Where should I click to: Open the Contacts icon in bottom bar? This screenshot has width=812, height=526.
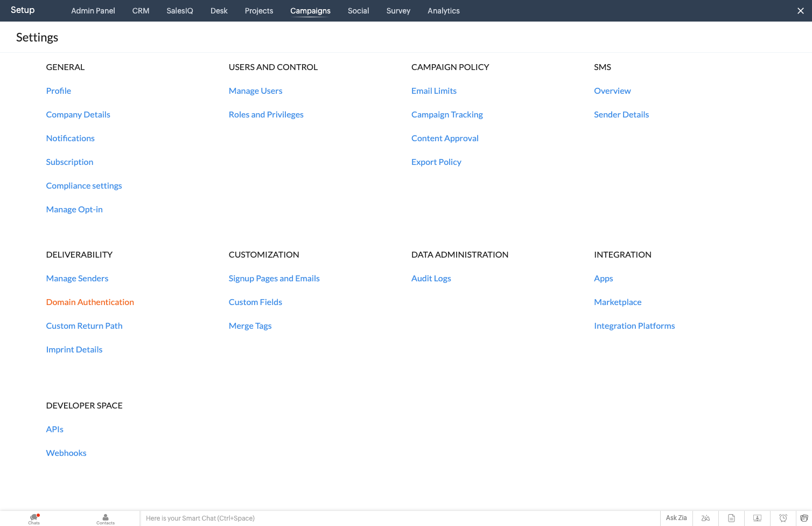[x=106, y=518]
